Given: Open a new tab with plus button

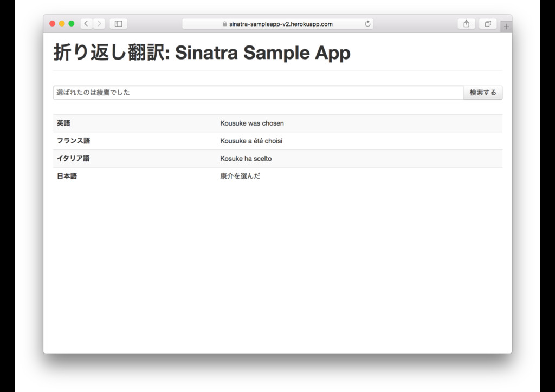Looking at the screenshot, I should (x=506, y=27).
